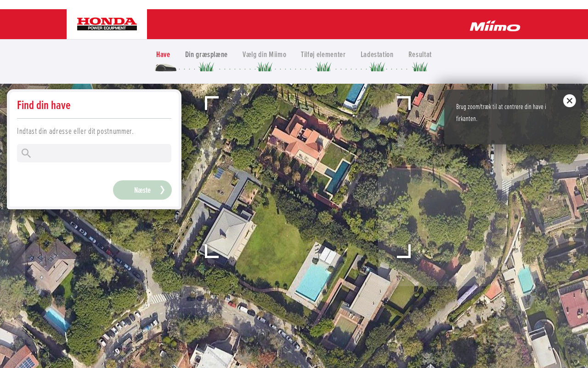Click the grass tuft under Resultat

click(420, 67)
